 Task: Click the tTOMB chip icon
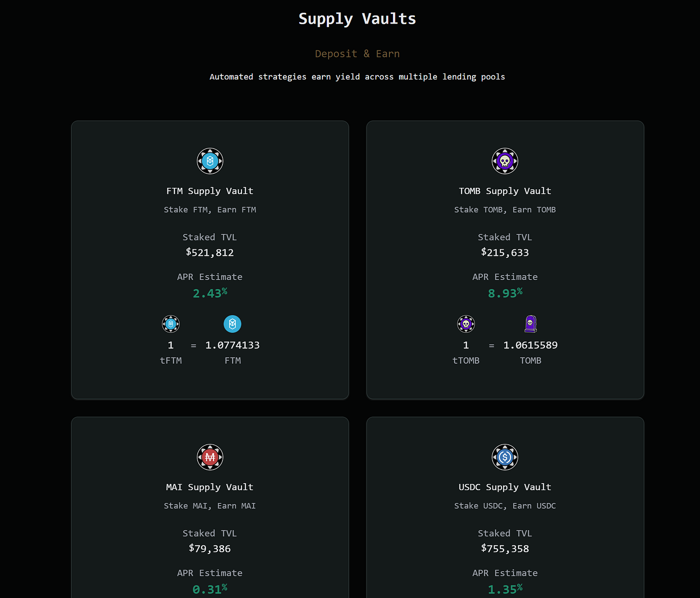(466, 324)
